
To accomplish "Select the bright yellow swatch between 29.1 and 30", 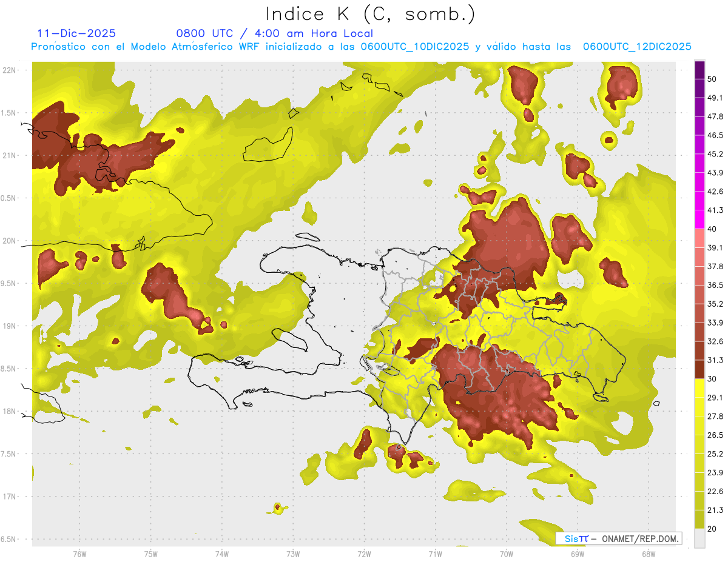I will pos(699,388).
